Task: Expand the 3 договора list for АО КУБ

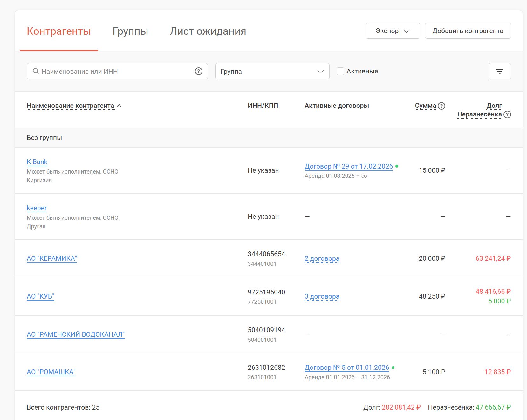Action: pos(322,296)
